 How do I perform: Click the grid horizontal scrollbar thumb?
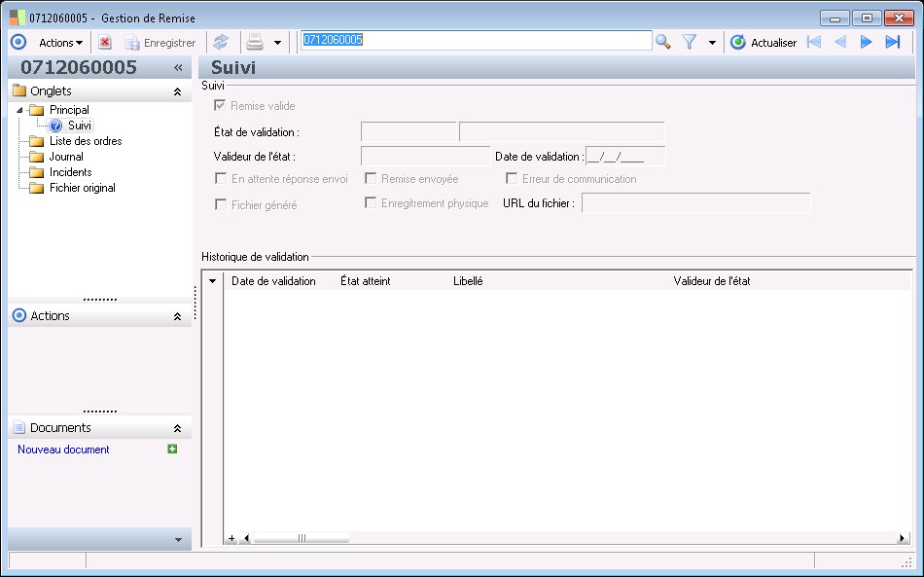302,538
